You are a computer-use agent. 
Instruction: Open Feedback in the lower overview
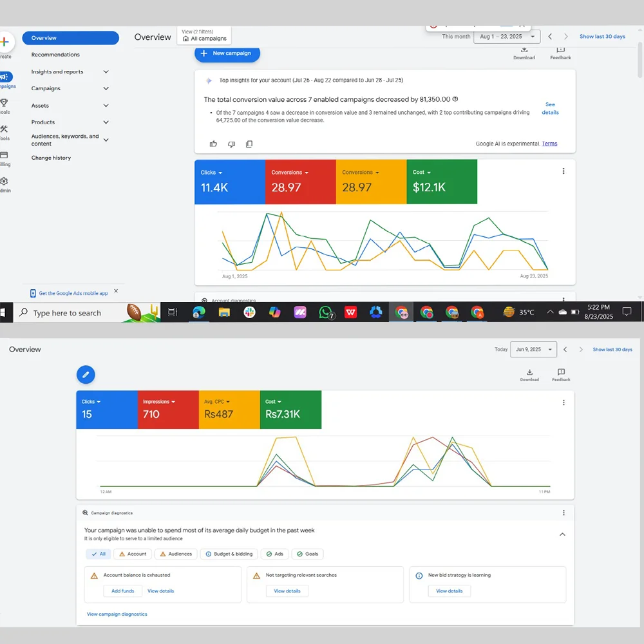pyautogui.click(x=561, y=375)
